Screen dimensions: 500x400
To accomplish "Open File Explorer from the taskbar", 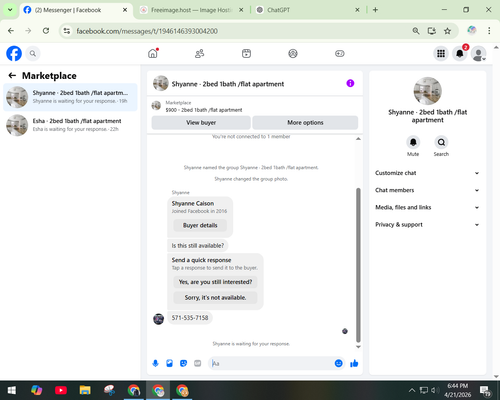I will 85,390.
